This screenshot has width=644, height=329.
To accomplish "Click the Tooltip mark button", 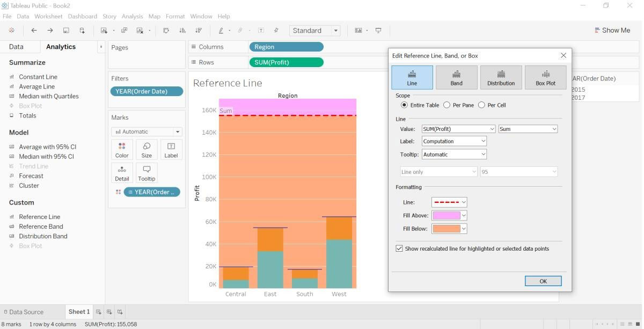I will 147,173.
